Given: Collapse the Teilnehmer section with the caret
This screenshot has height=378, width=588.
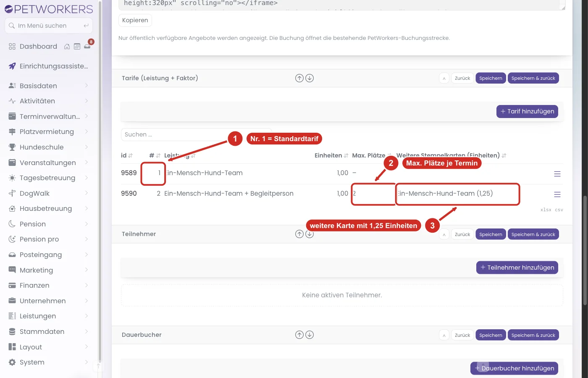Looking at the screenshot, I should click(x=444, y=234).
